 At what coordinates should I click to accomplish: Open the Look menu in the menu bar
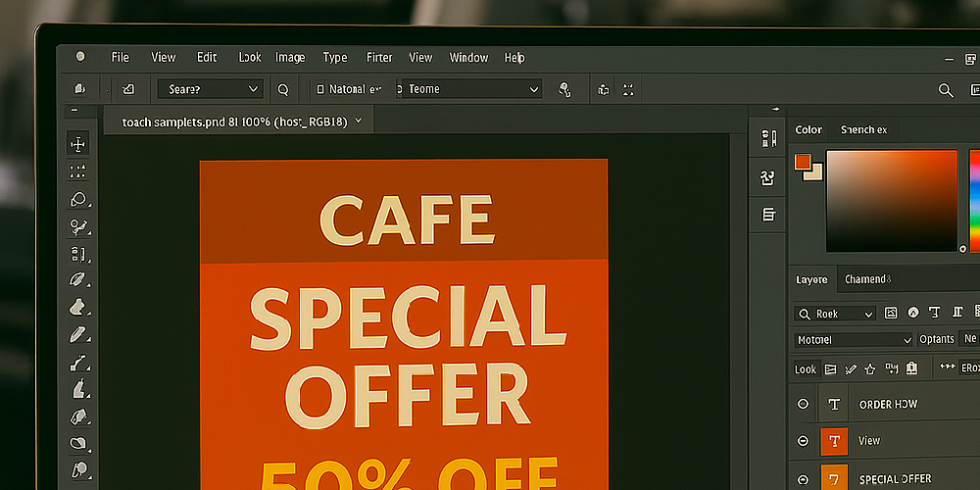[x=250, y=58]
